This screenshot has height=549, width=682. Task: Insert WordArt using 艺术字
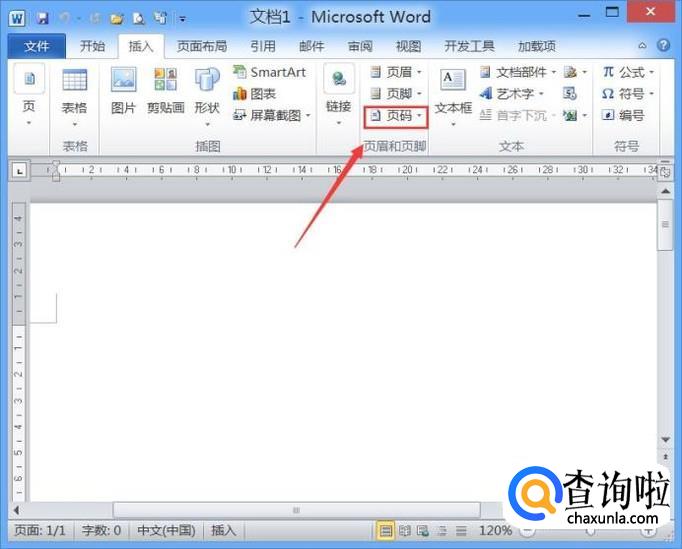click(512, 94)
